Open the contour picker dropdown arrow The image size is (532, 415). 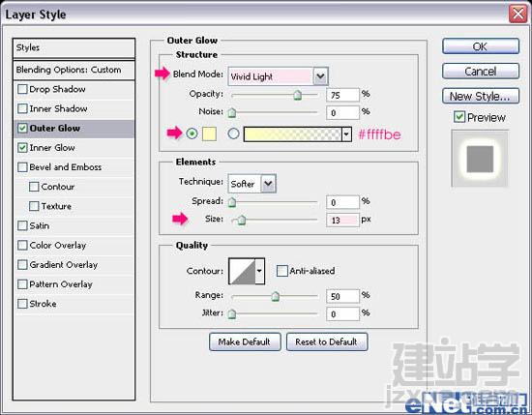[x=259, y=271]
